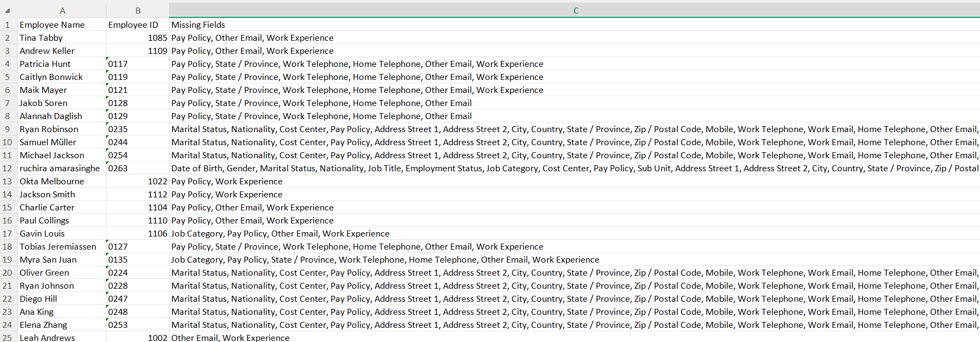Select Myra San Juan's missing fields cell
Viewport: 980px width, 342px height.
point(575,259)
